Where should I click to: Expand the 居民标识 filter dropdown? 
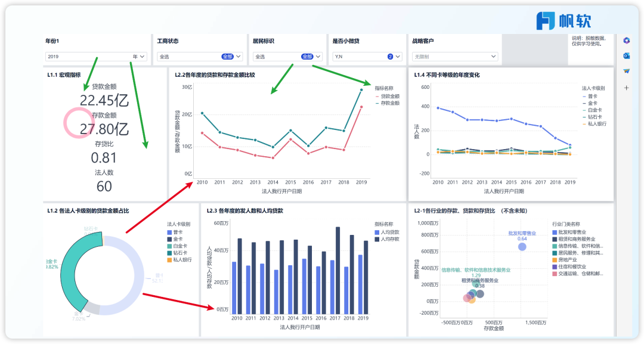tap(287, 57)
